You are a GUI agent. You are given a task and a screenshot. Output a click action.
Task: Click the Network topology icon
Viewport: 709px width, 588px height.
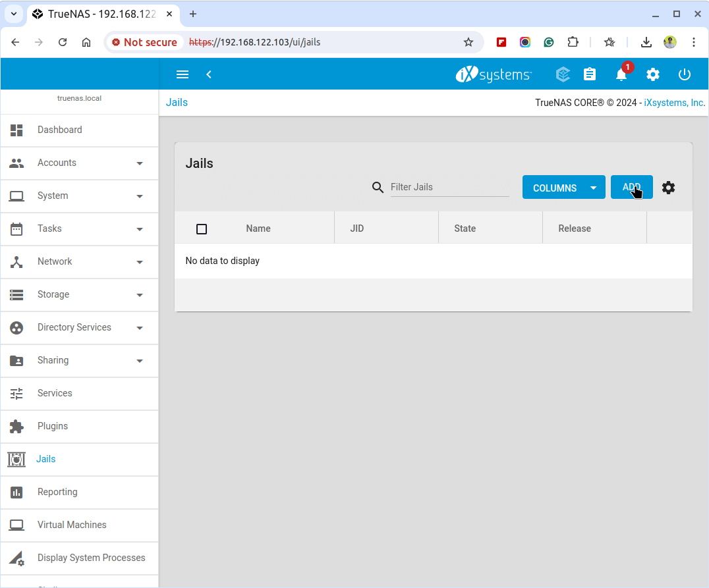pos(16,261)
